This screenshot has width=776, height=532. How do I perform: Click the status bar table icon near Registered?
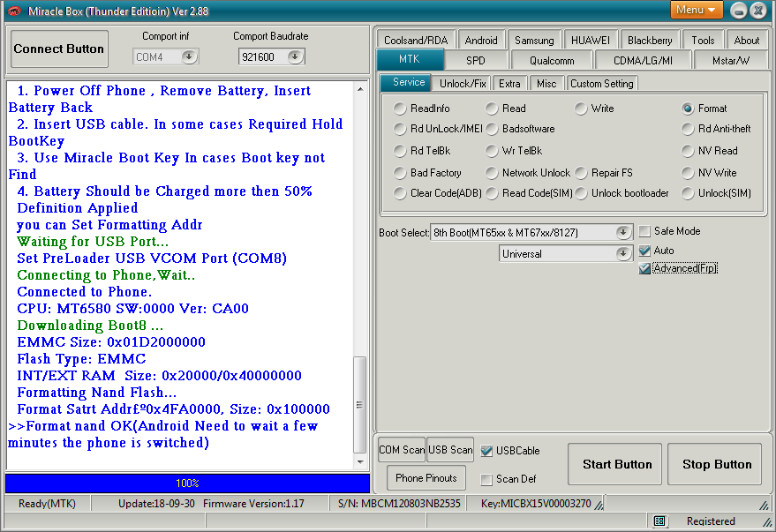tap(659, 521)
